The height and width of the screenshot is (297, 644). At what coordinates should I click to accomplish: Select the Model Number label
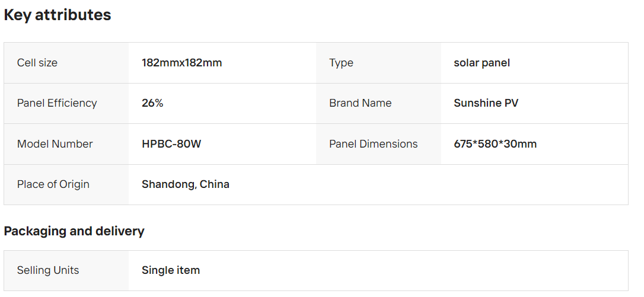[x=55, y=144]
